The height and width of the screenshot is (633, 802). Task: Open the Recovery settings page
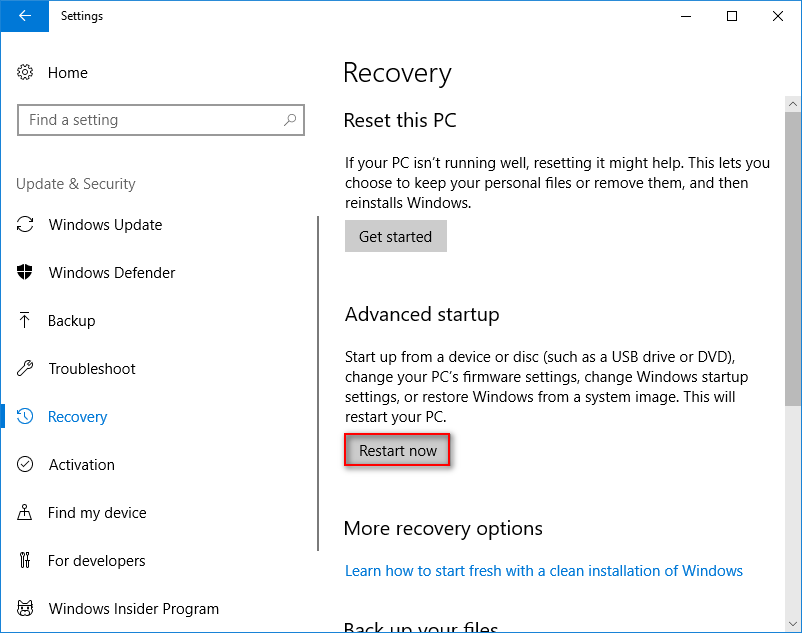(x=77, y=417)
